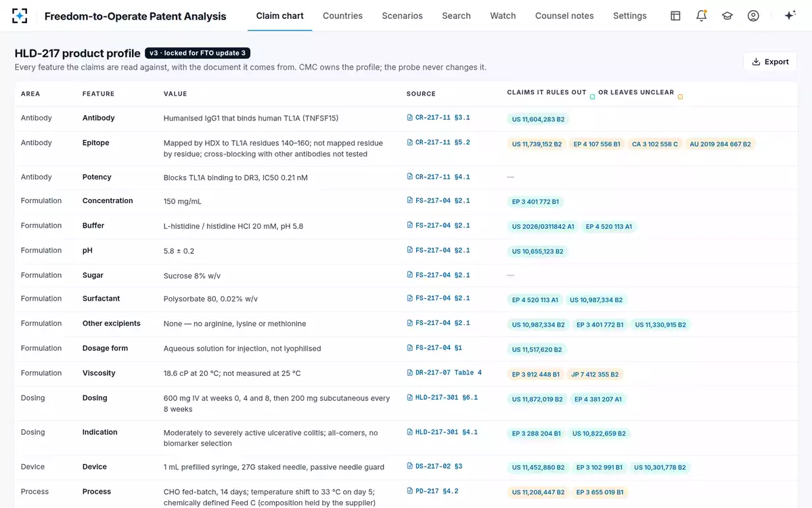Image resolution: width=812 pixels, height=508 pixels.
Task: Open patent chip US 11,330,915 B2
Action: pyautogui.click(x=660, y=325)
